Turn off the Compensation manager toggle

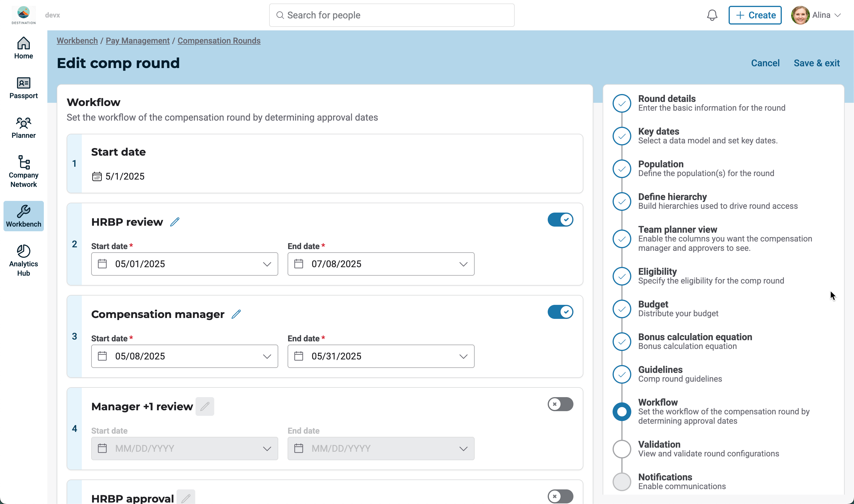coord(560,312)
